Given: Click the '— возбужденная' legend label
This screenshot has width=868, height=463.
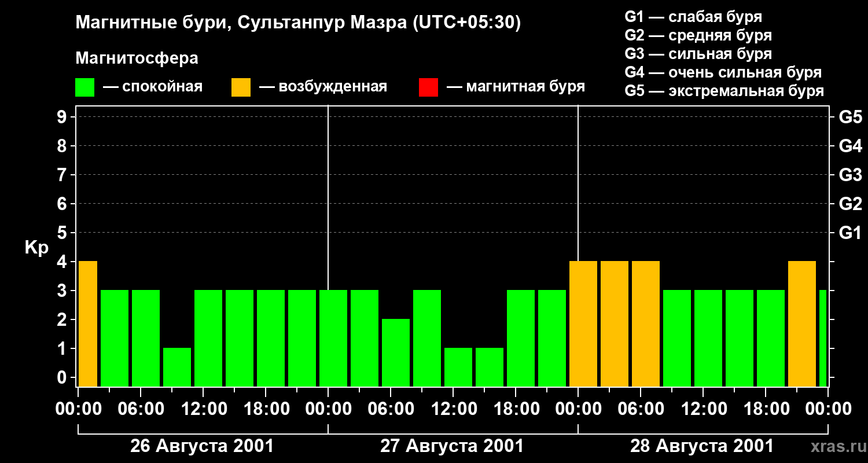Looking at the screenshot, I should [323, 87].
